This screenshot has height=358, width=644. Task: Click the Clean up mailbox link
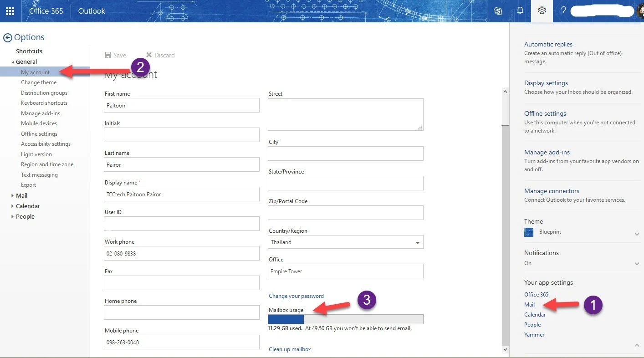[290, 349]
